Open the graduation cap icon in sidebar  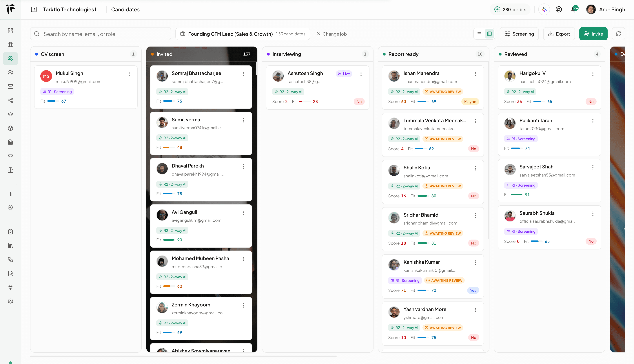click(10, 114)
